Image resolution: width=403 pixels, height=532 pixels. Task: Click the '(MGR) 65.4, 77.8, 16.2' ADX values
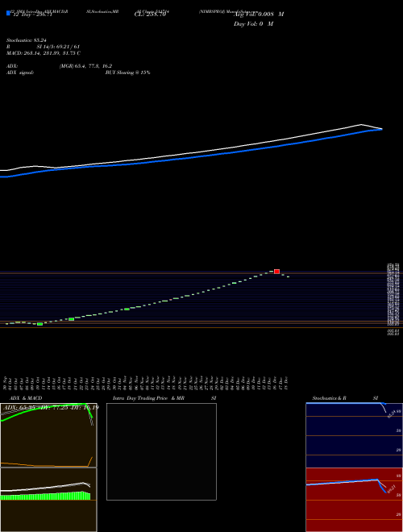coord(85,66)
